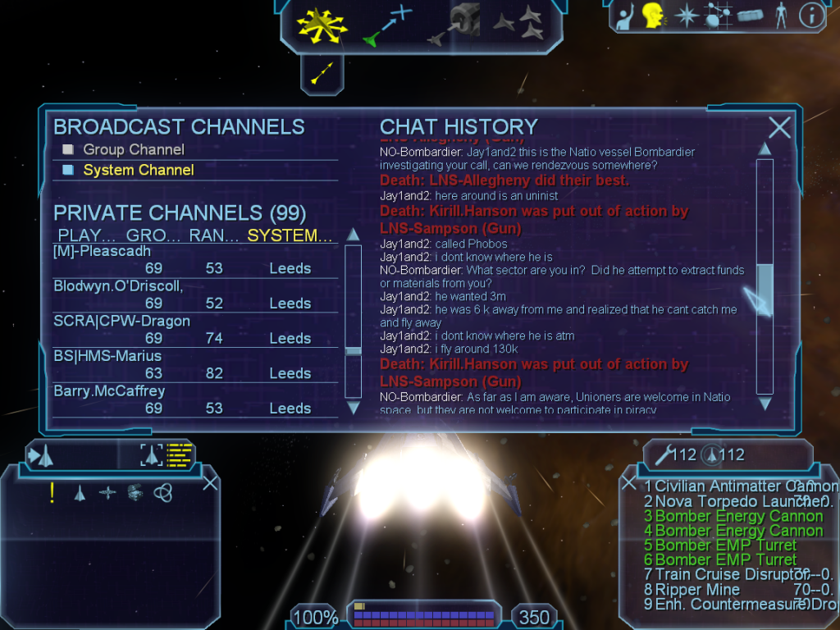Select the Go To maneuver icon
Image resolution: width=840 pixels, height=630 pixels.
pyautogui.click(x=387, y=25)
